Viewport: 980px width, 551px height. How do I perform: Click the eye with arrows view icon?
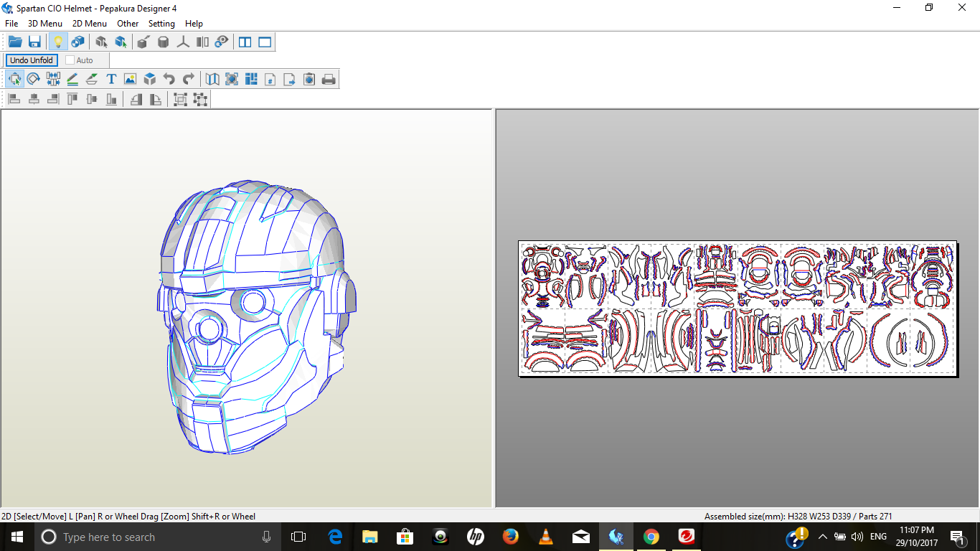222,42
